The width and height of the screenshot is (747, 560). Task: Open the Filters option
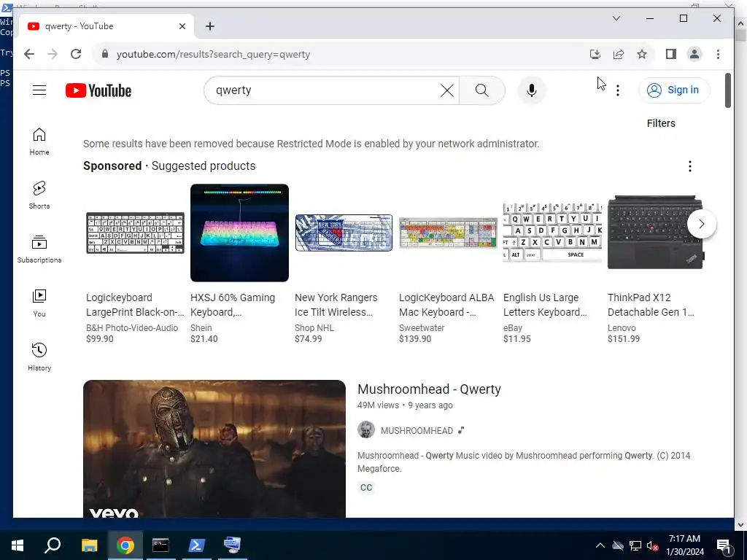coord(661,123)
